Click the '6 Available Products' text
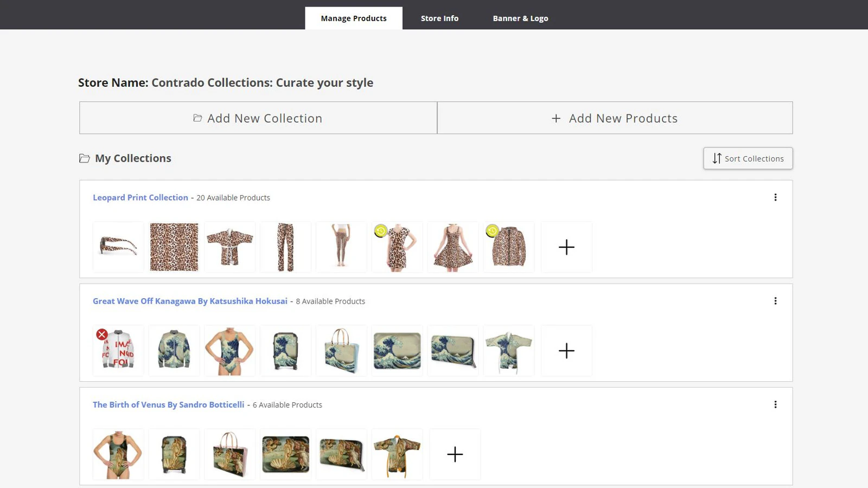 [x=288, y=405]
